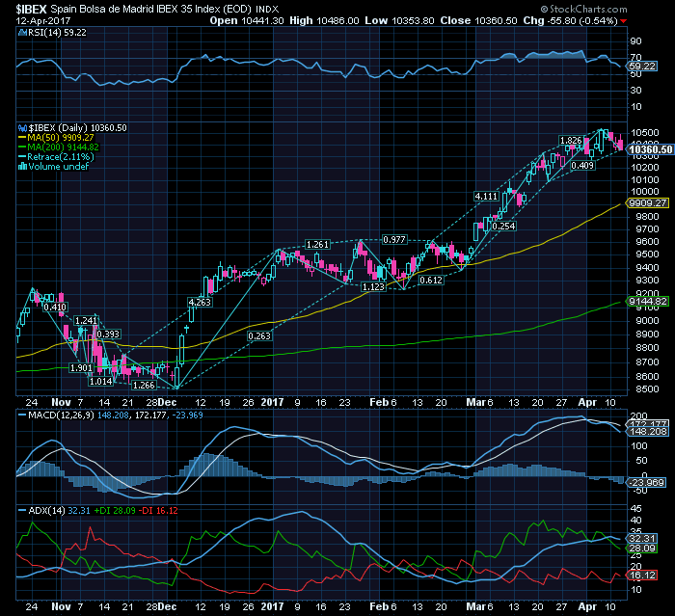This screenshot has width=675, height=616.
Task: Click the 4.263 retracement label
Action: point(200,302)
